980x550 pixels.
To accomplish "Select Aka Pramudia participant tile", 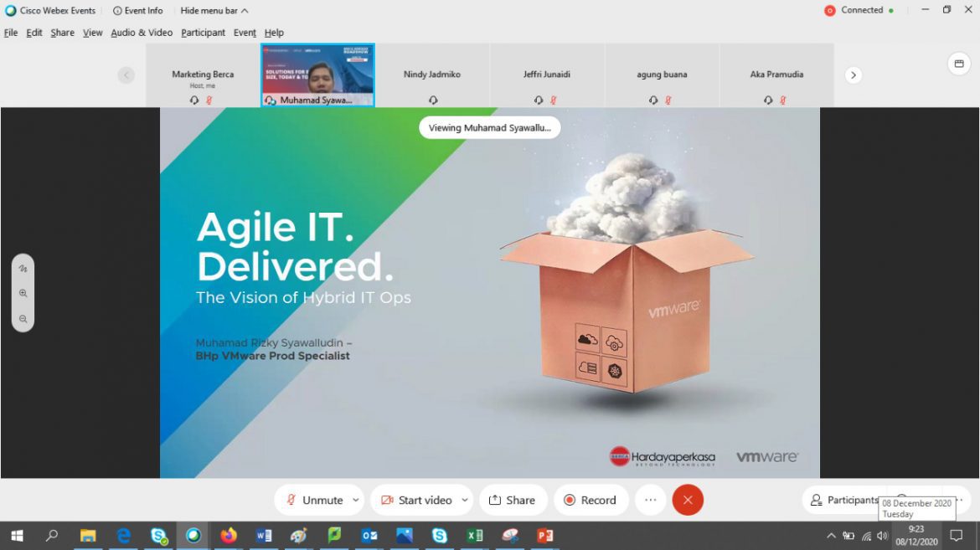I will point(776,75).
